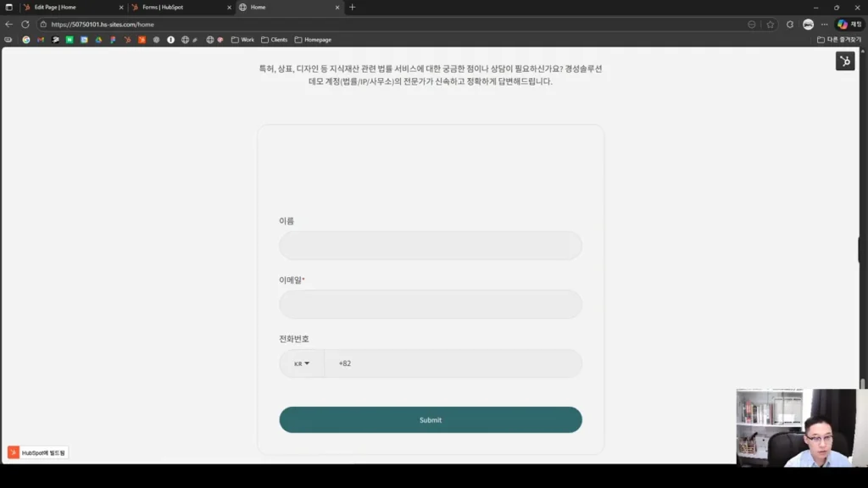Open browser settings and more menu
This screenshot has height=488, width=868.
click(824, 25)
